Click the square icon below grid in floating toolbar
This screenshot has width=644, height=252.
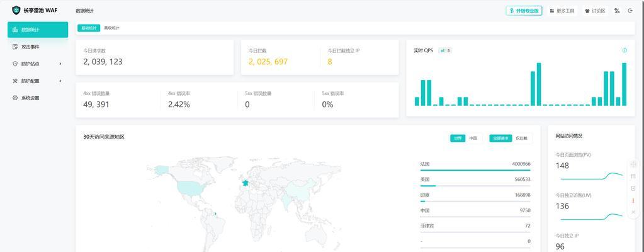pos(633,188)
